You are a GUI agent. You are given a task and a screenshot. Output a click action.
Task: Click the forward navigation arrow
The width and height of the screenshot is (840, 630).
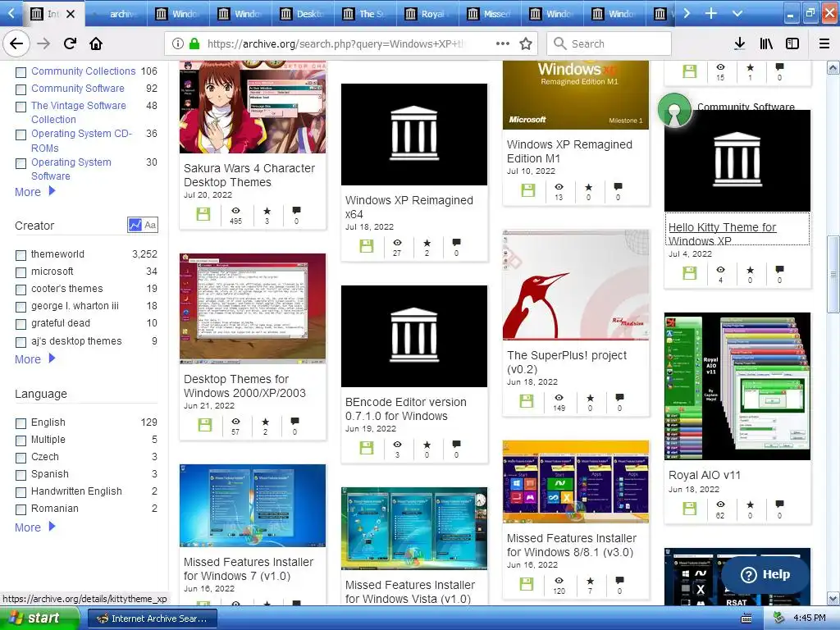point(44,43)
